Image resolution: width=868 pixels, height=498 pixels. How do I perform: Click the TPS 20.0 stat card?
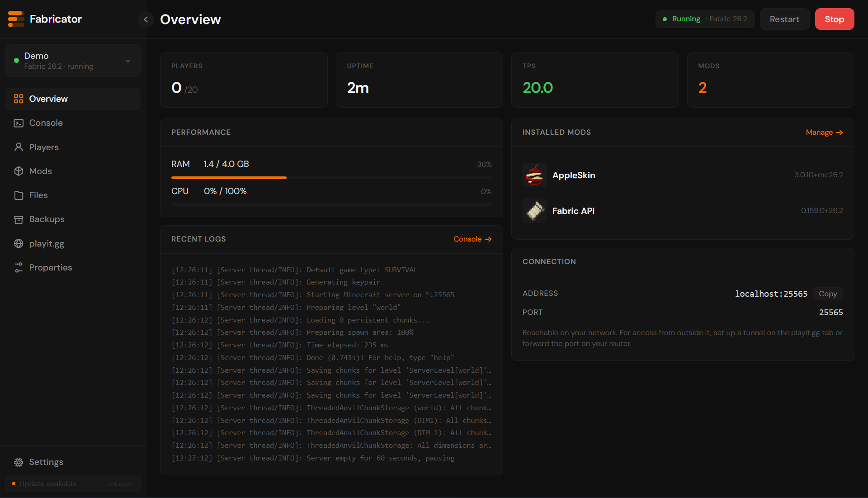595,80
